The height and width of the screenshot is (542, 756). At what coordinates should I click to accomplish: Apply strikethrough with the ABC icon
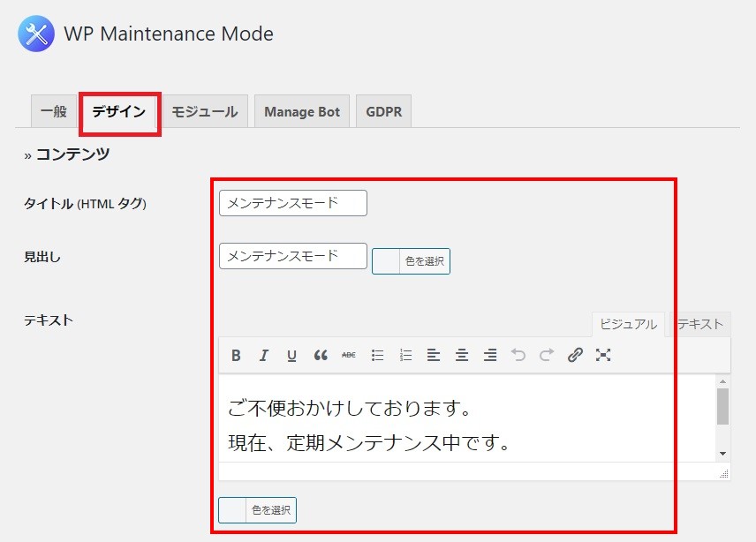click(x=349, y=356)
